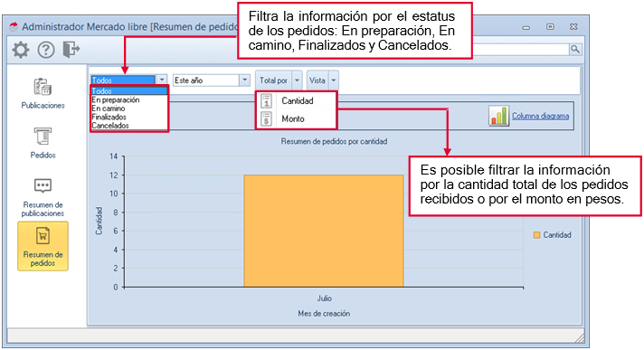The height and width of the screenshot is (350, 644).
Task: Click the Total por button
Action: point(273,80)
